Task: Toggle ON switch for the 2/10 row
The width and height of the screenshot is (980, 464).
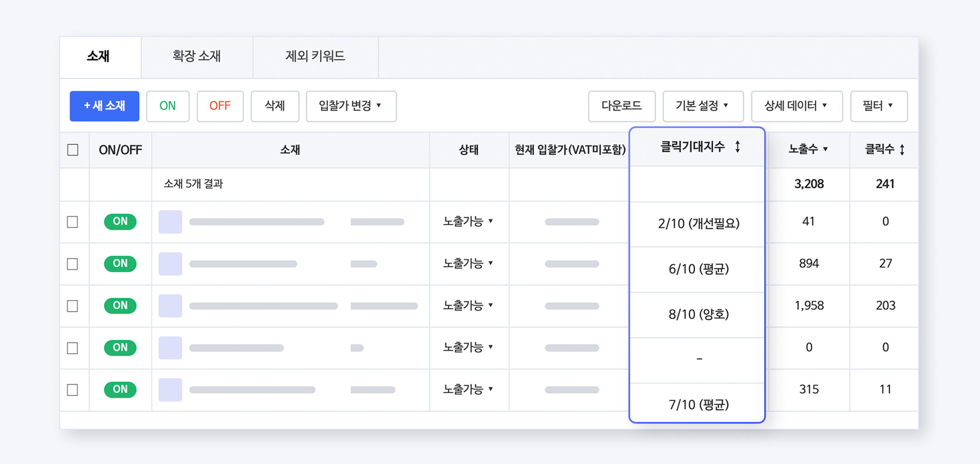Action: pyautogui.click(x=120, y=222)
